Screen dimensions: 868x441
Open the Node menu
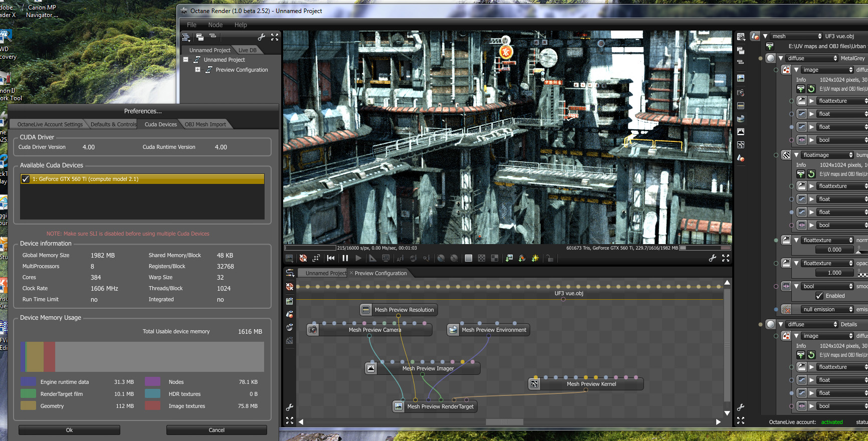coord(215,25)
